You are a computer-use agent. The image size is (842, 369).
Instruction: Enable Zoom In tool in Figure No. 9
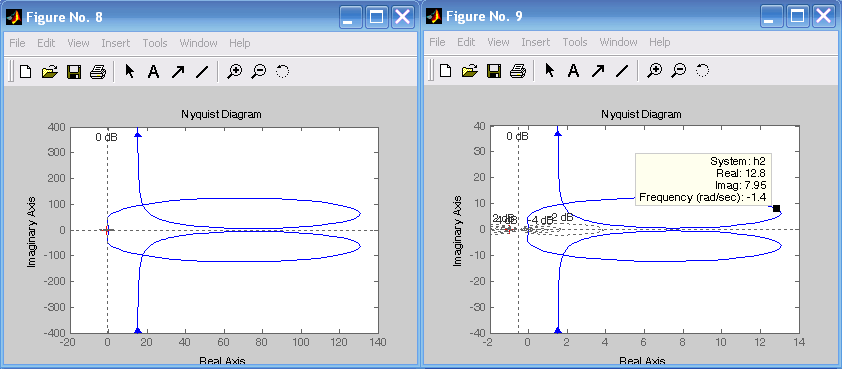(655, 70)
